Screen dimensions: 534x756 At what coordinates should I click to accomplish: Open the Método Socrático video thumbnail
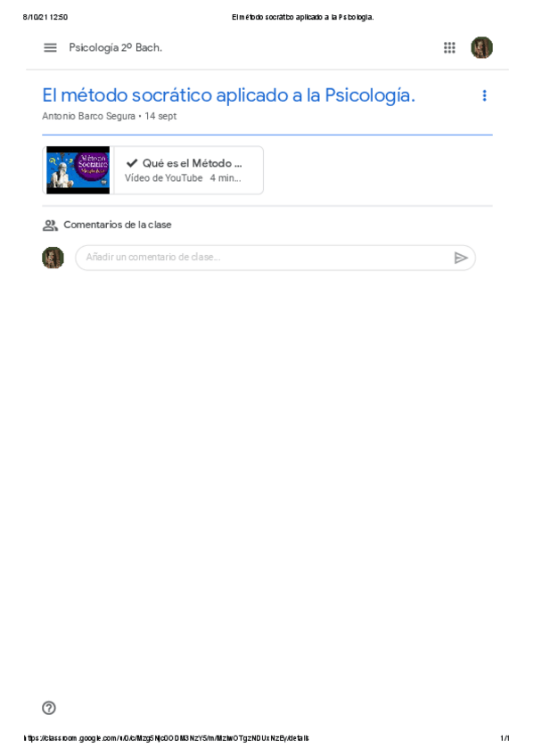[78, 170]
